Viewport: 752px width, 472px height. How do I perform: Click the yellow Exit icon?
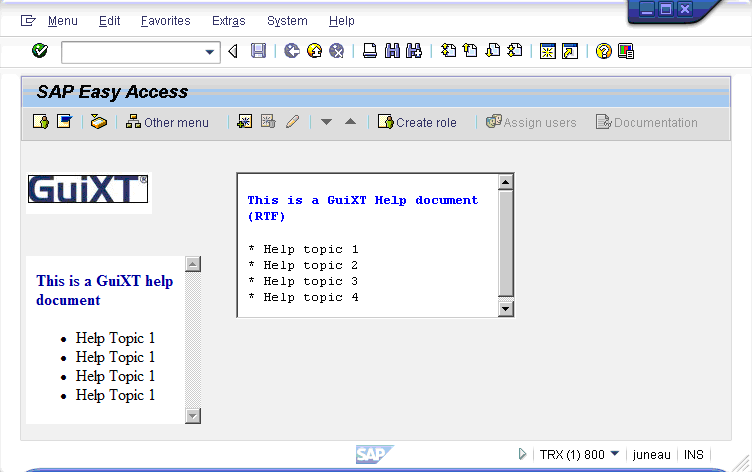coord(314,51)
